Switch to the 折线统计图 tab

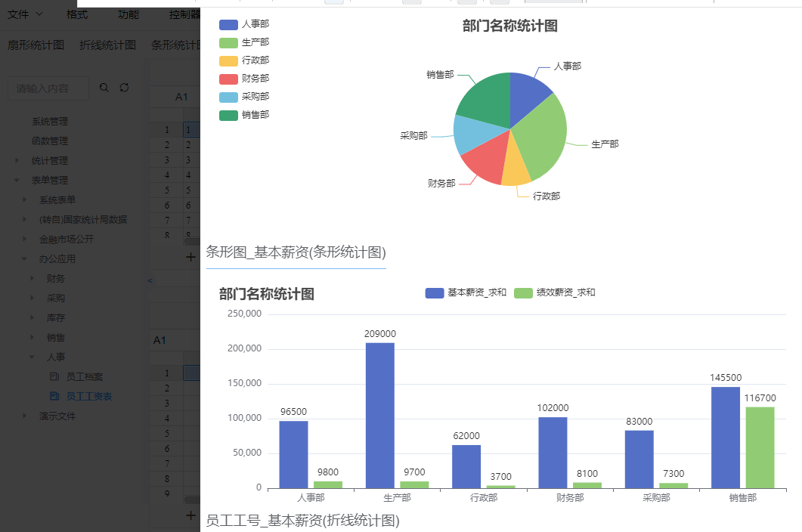pos(107,45)
